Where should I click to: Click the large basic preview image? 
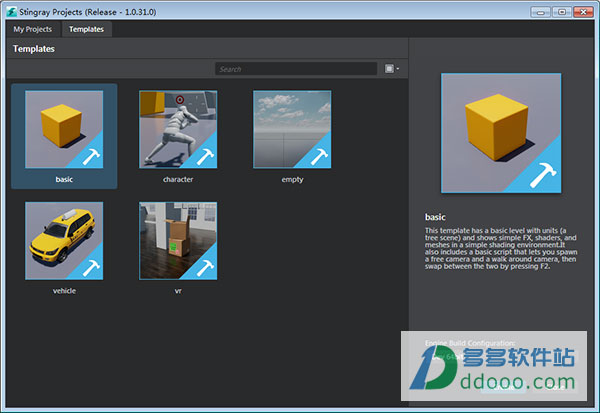coord(501,133)
